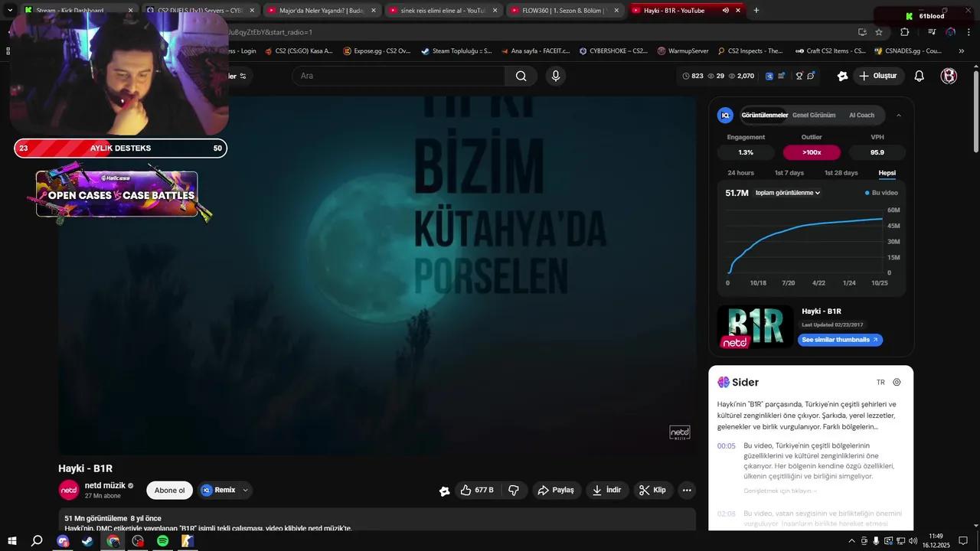This screenshot has height=551, width=980.
Task: Switch to the AI Coach tab
Action: tap(861, 116)
